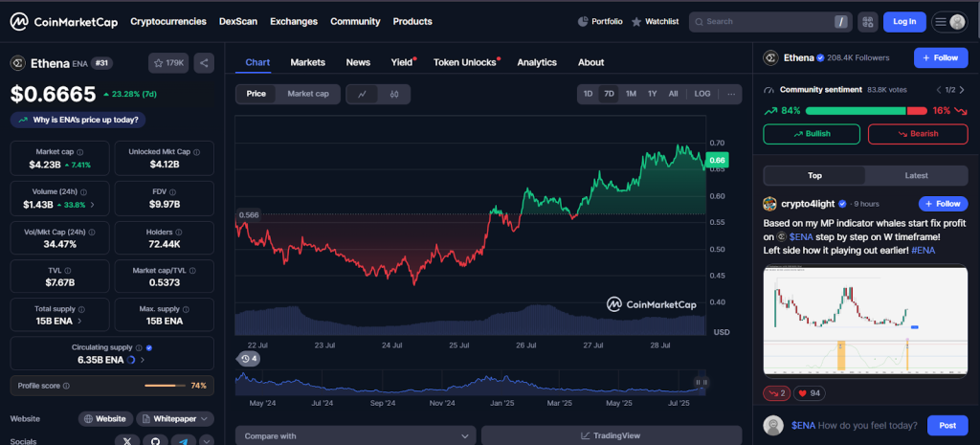Set chart range to All
This screenshot has height=445, width=980.
click(673, 94)
